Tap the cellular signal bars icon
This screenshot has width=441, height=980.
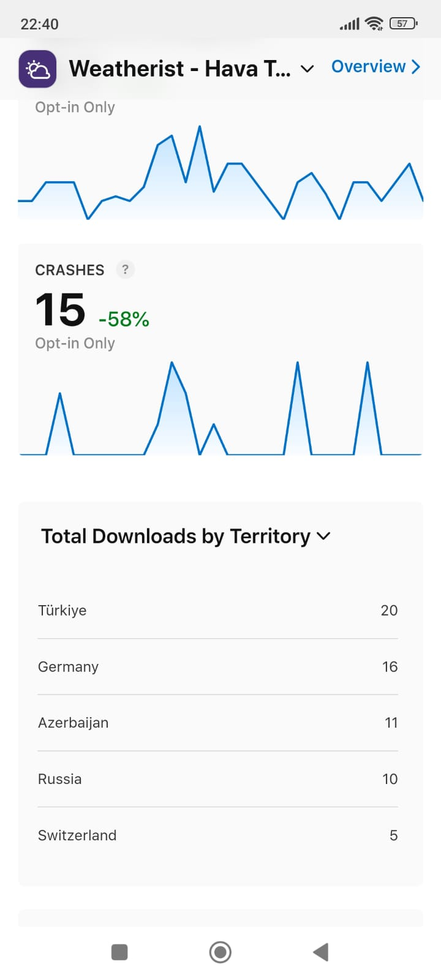350,24
